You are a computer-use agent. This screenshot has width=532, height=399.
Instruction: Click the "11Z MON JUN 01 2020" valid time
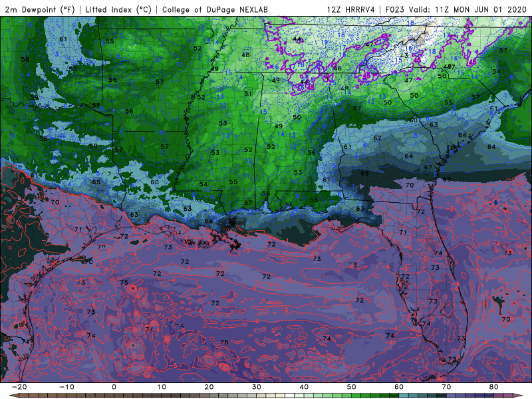(480, 9)
